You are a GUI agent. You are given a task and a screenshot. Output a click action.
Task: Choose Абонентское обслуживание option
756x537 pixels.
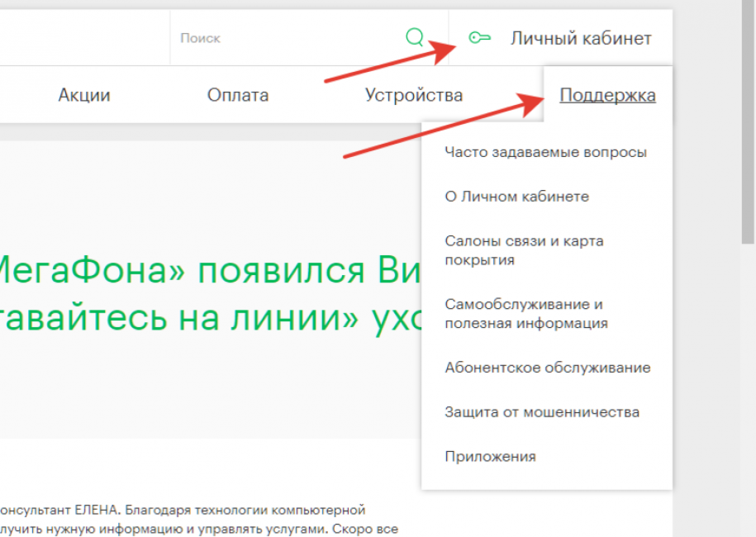coord(547,368)
